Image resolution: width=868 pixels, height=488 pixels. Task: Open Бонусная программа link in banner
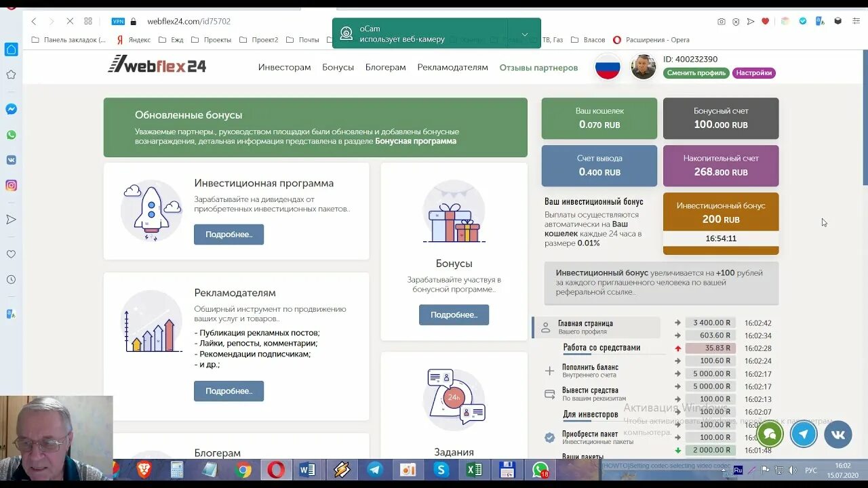pyautogui.click(x=416, y=141)
